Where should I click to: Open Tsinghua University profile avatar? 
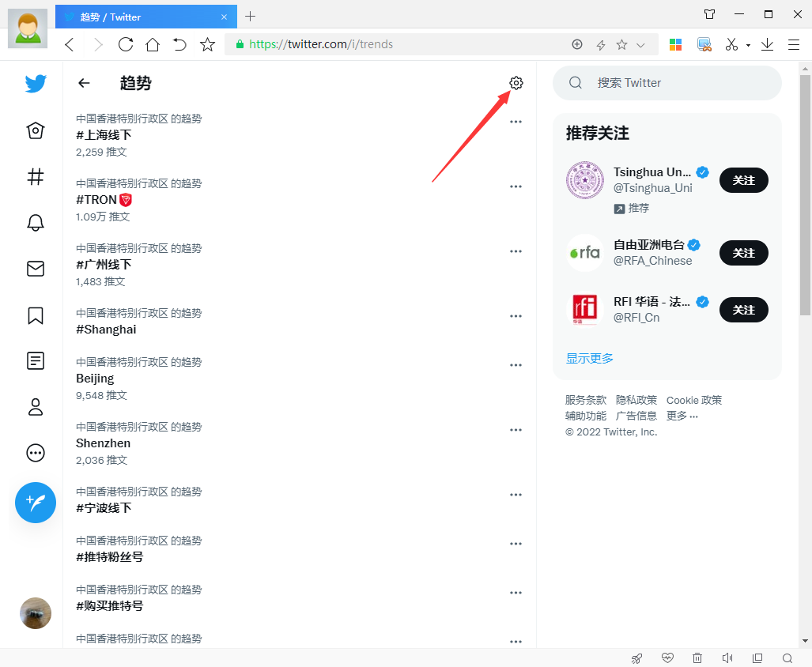584,180
